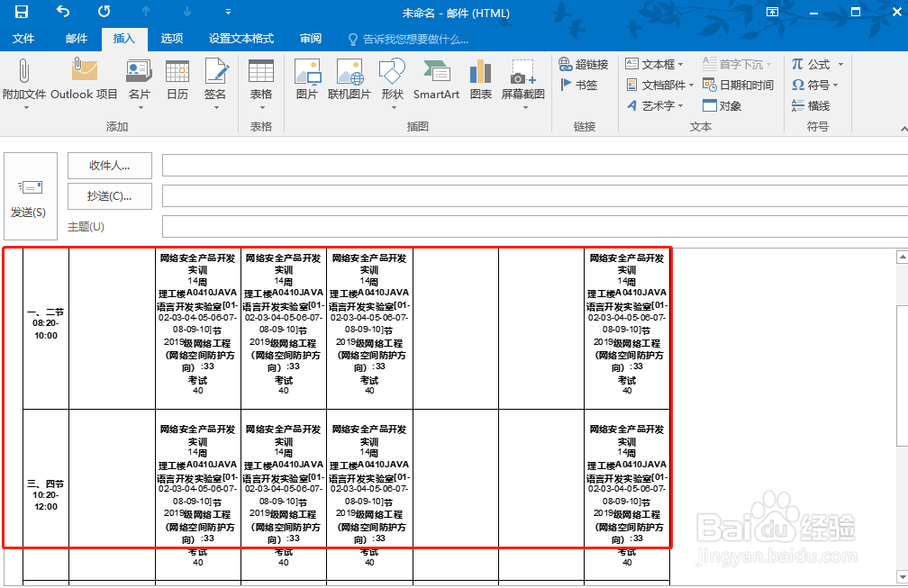Click the 公式 equation icon

click(x=814, y=63)
